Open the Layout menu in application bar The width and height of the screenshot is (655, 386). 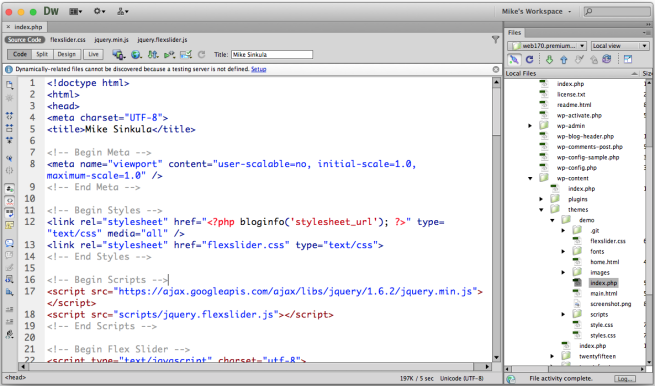pos(76,12)
